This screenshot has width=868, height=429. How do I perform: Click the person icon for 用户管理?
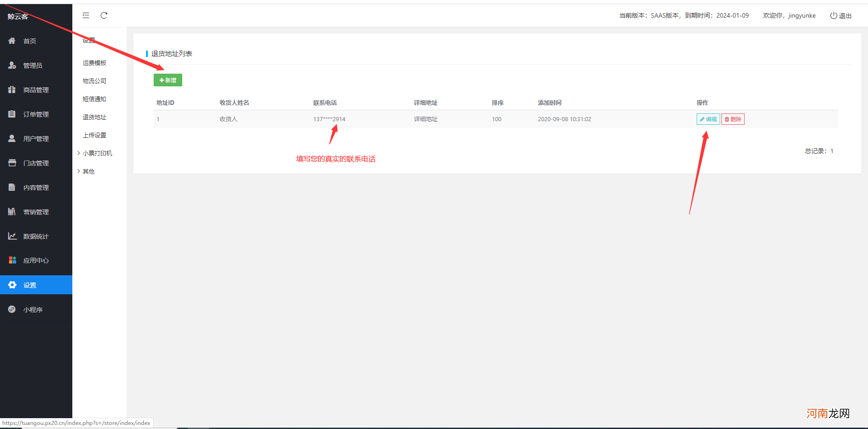click(x=12, y=138)
